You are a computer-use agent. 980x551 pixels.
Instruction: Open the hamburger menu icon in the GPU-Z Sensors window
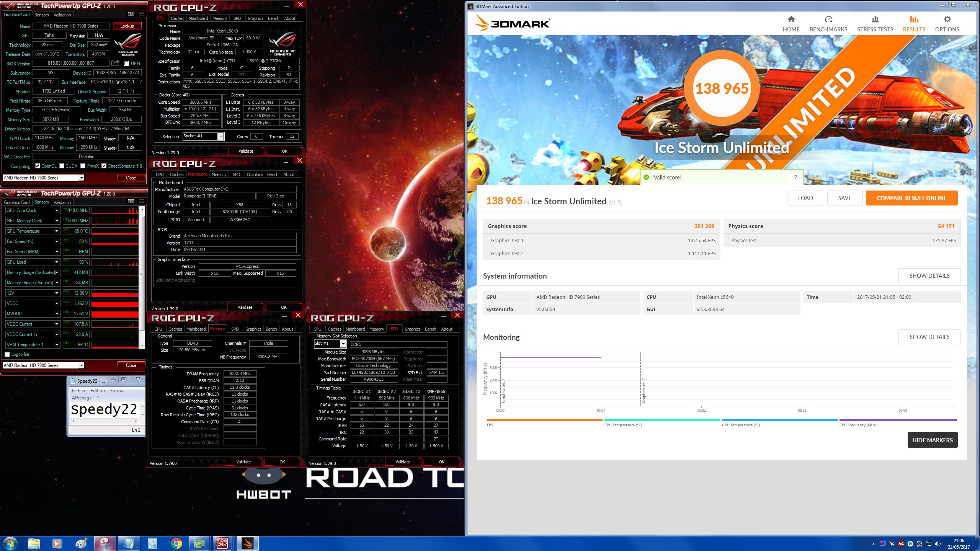142,202
